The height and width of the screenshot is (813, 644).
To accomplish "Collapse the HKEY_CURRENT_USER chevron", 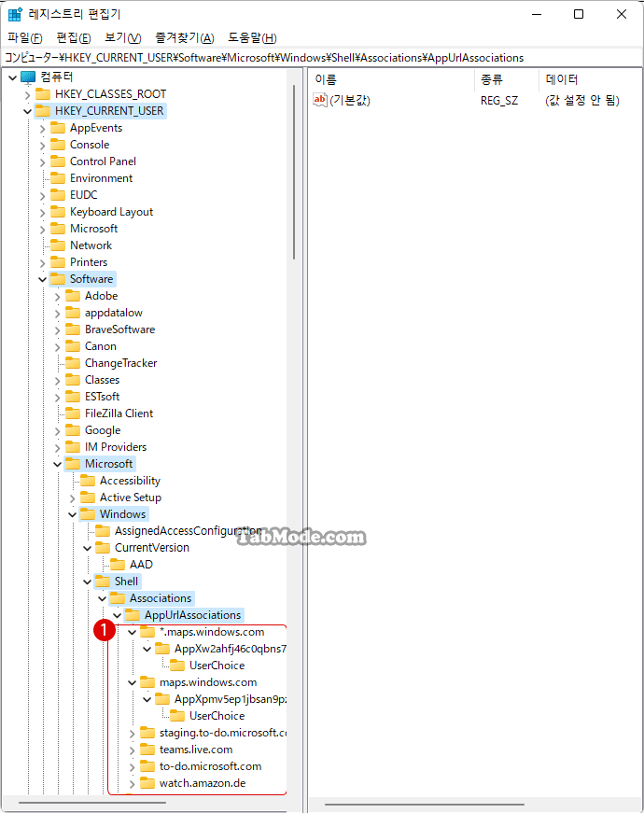I will click(27, 111).
